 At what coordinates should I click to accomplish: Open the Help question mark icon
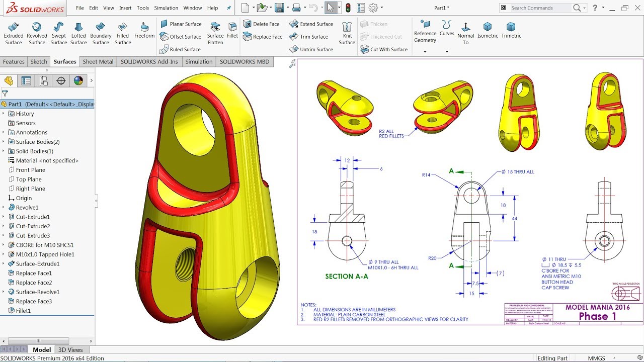[595, 8]
